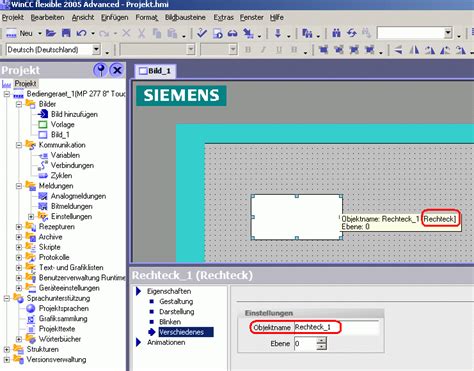Expand the Rezepturen tree node
The image size is (474, 371).
(x=19, y=227)
